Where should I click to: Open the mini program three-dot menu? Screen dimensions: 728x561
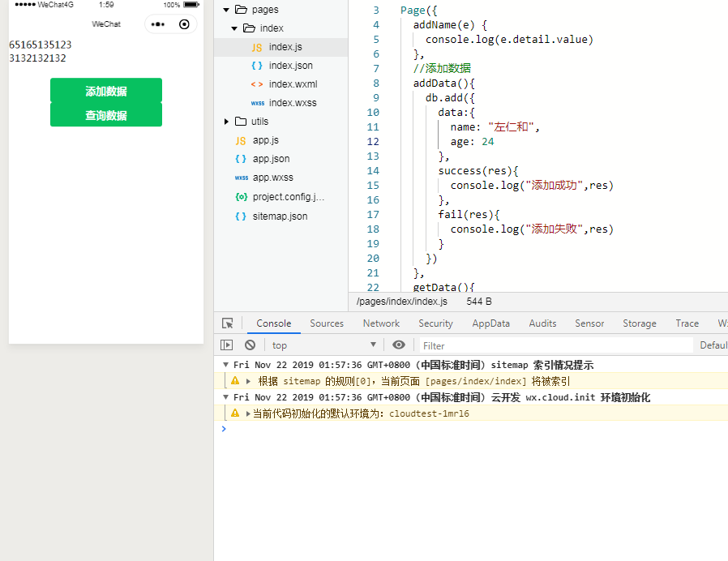[x=159, y=24]
